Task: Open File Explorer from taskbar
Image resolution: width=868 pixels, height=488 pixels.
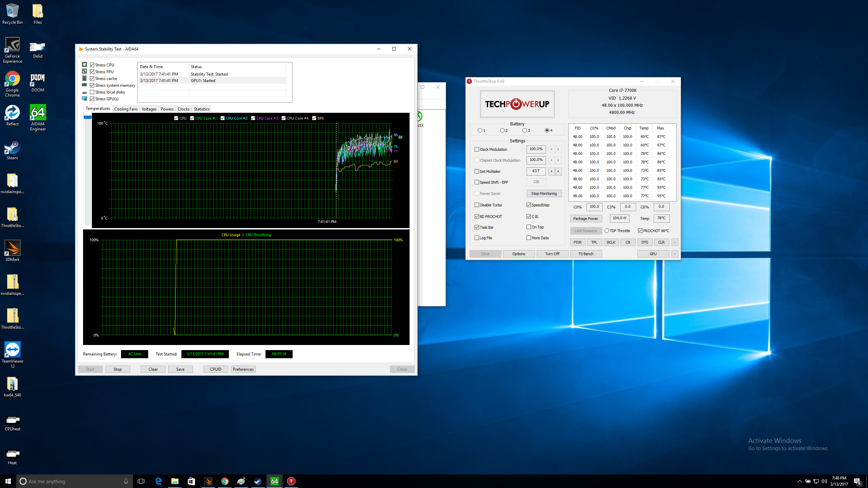Action: click(x=175, y=481)
